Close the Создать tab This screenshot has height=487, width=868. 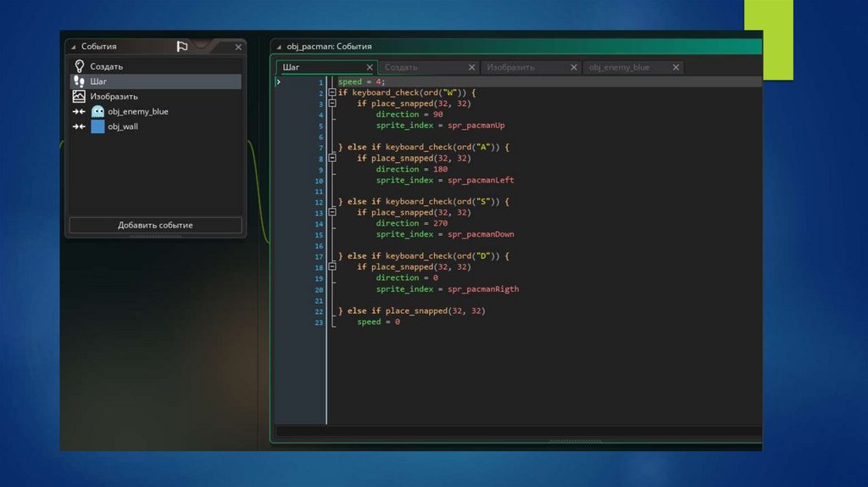[471, 67]
